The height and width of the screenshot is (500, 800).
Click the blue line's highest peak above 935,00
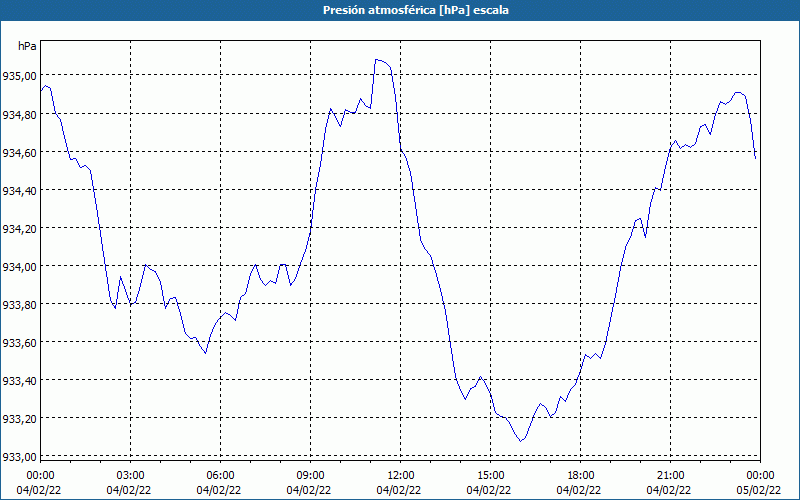[378, 60]
